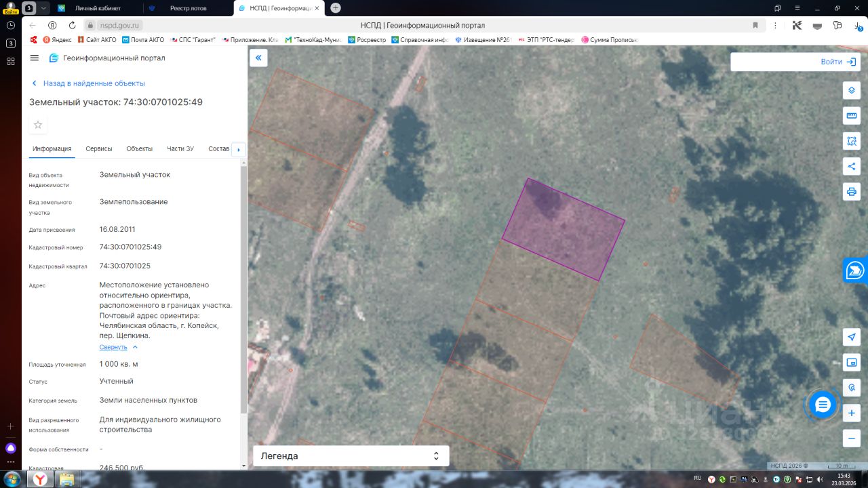Image resolution: width=868 pixels, height=488 pixels.
Task: Open the map layers panel
Action: [x=852, y=90]
